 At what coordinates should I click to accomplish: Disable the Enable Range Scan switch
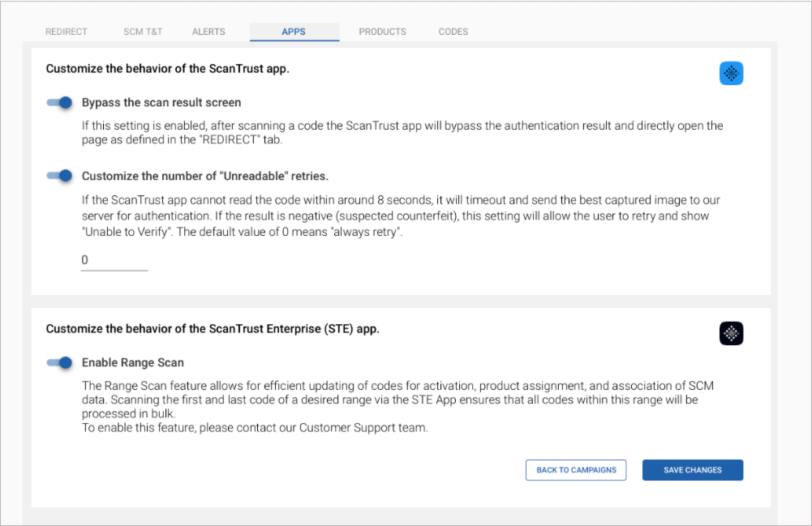coord(59,362)
